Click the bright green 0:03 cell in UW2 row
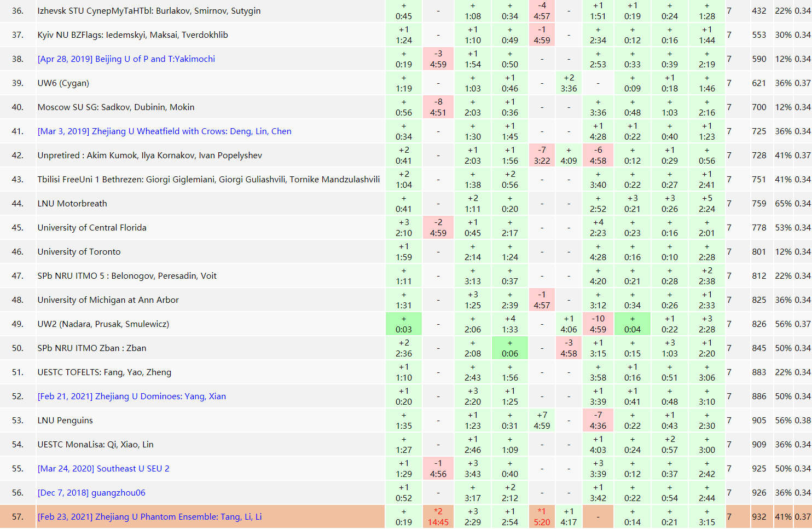812x529 pixels. pyautogui.click(x=404, y=324)
